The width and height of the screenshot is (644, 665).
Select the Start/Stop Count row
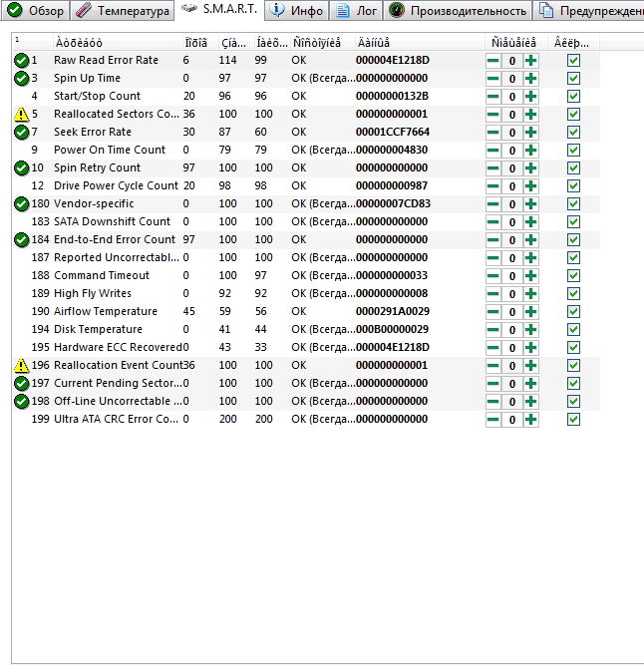(x=306, y=97)
